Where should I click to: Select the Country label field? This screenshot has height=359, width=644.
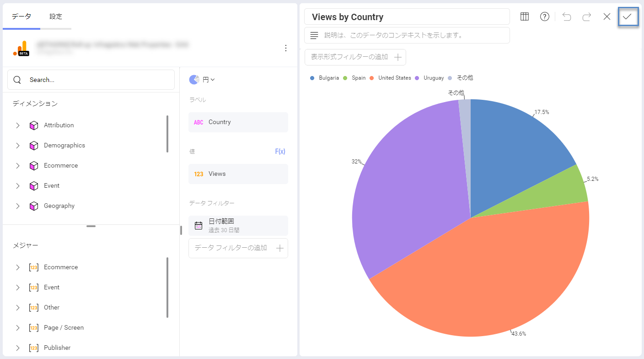[238, 122]
